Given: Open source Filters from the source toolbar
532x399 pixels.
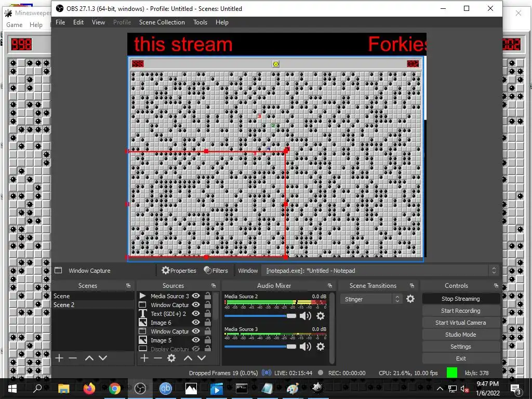Looking at the screenshot, I should tap(216, 271).
